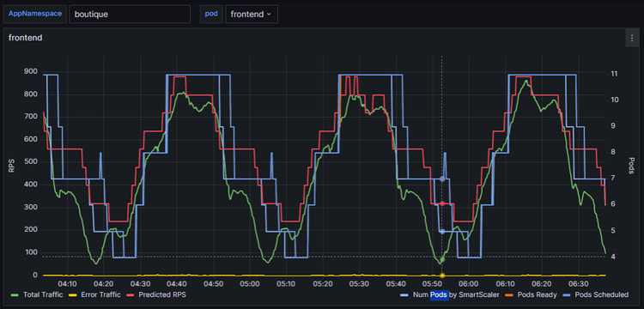Click the frontend panel title
The width and height of the screenshot is (644, 309).
[26, 38]
